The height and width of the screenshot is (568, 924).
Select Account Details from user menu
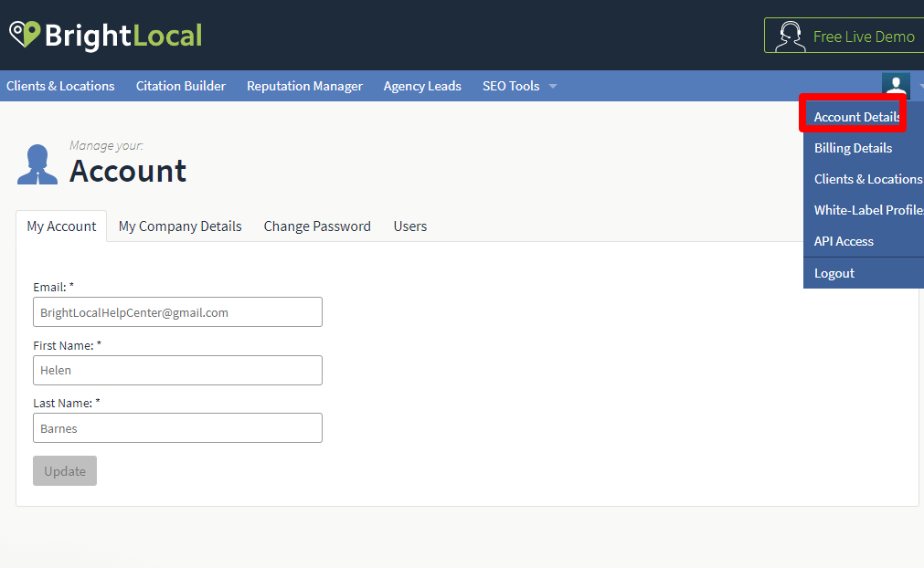(857, 117)
